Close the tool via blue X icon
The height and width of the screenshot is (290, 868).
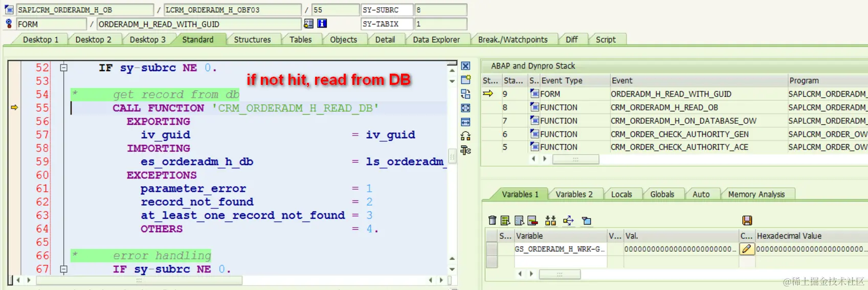coord(465,66)
